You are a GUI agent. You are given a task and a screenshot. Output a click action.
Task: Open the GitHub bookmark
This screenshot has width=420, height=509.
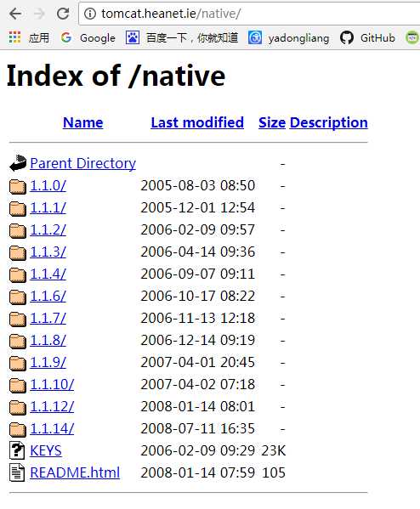point(367,38)
